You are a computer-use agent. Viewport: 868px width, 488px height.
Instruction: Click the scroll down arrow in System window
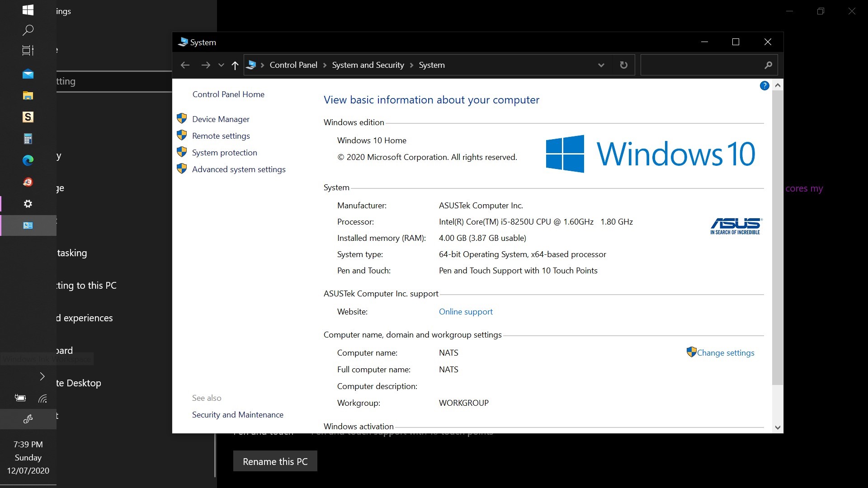778,427
